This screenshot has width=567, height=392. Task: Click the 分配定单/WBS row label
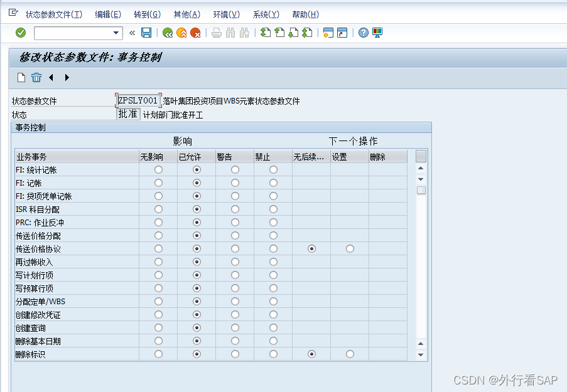pyautogui.click(x=40, y=301)
